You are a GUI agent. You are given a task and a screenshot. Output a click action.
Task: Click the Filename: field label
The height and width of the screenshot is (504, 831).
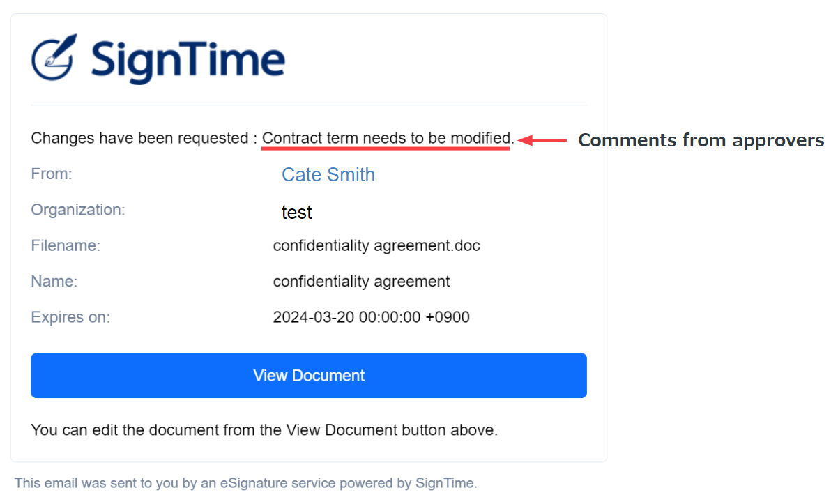click(66, 245)
